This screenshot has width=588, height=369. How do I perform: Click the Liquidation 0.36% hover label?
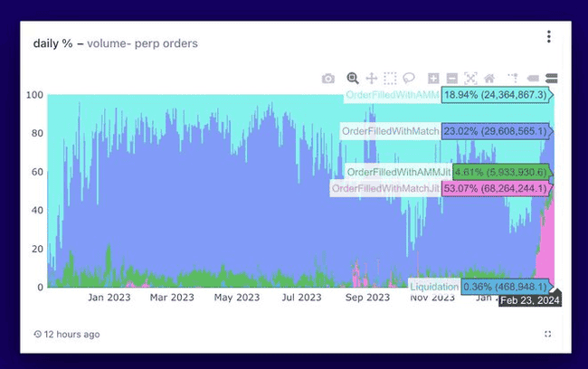coord(504,286)
